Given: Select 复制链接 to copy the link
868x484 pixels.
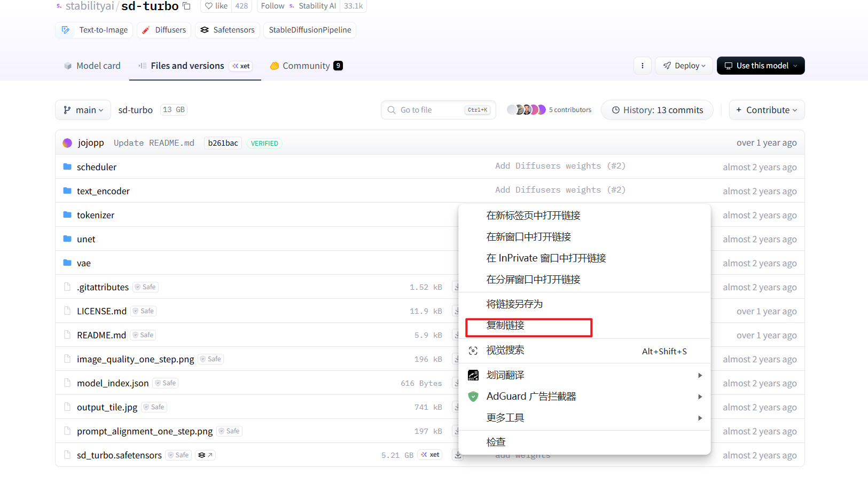Looking at the screenshot, I should [584, 326].
